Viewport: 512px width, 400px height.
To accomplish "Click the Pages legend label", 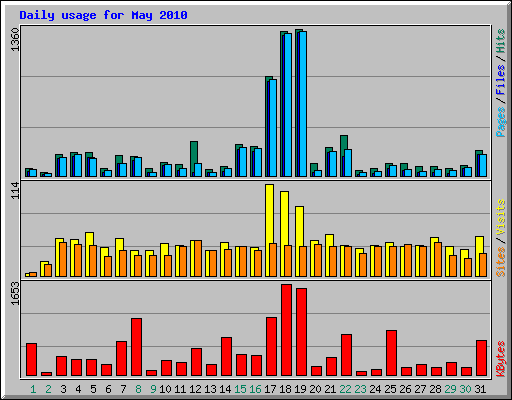I will pyautogui.click(x=501, y=122).
